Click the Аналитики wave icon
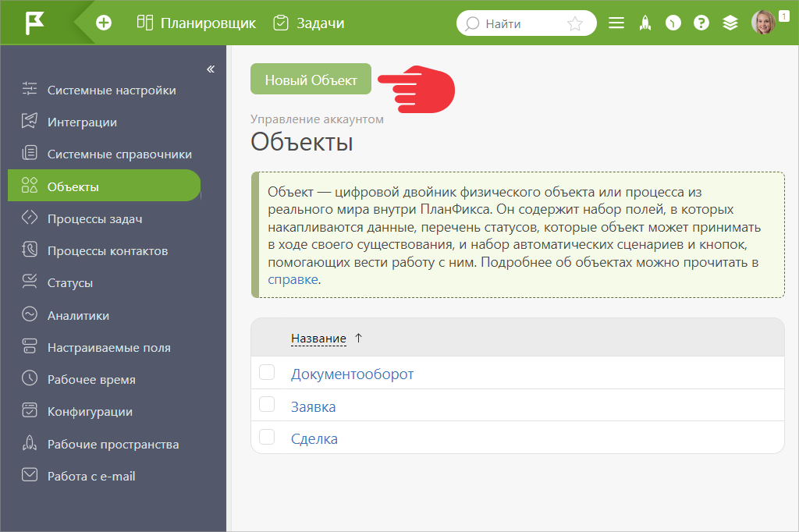This screenshot has width=799, height=532. click(x=30, y=314)
